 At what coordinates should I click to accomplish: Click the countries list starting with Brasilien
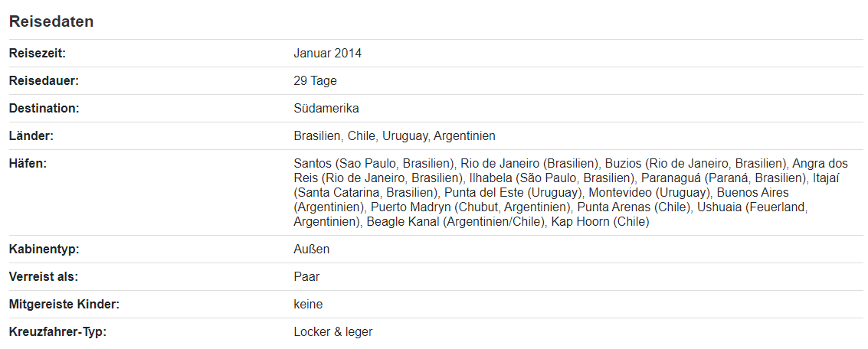394,136
